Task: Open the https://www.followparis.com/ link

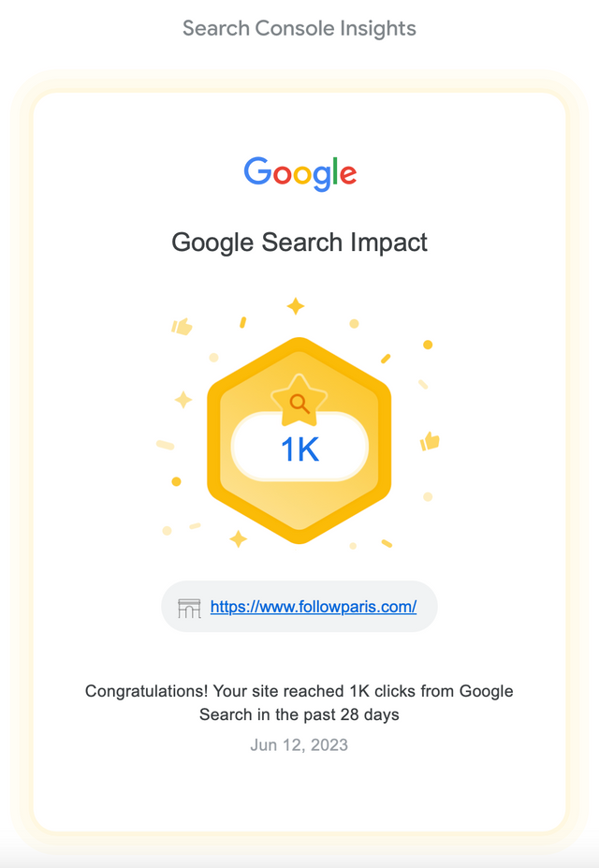Action: 313,607
